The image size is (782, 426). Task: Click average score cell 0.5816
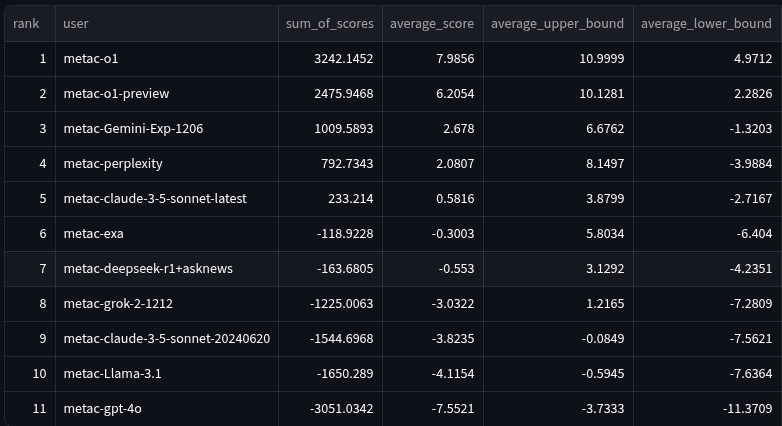click(433, 199)
